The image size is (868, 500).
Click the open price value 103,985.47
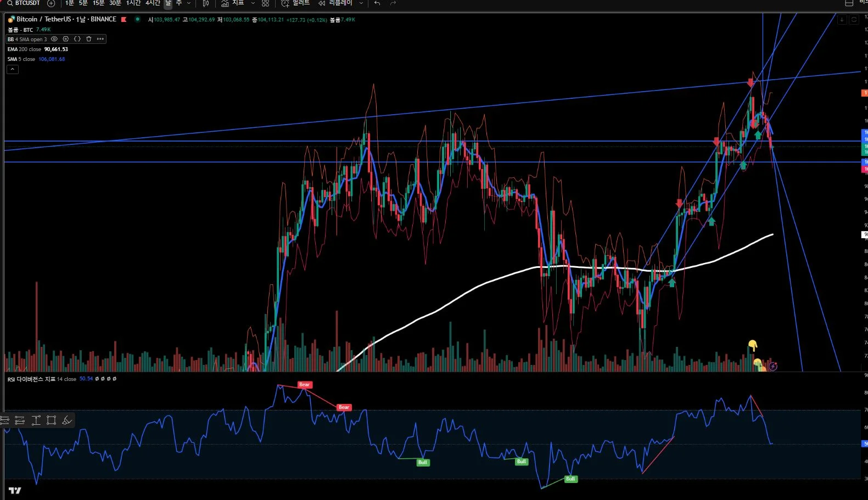[167, 20]
